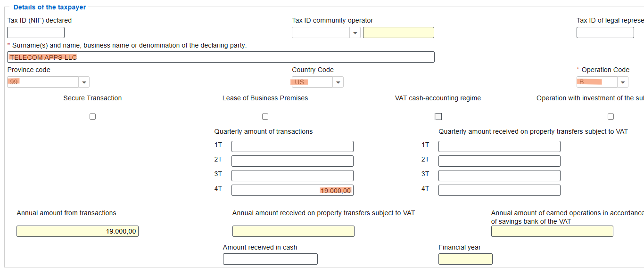This screenshot has height=275, width=644.
Task: Select the 1T quarterly transactions field
Action: (x=292, y=146)
